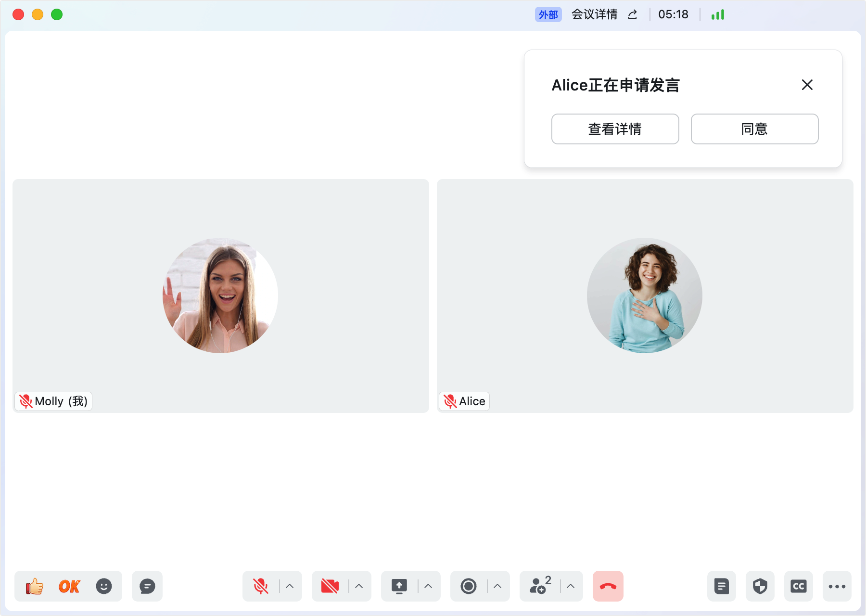Send the OK reaction
The width and height of the screenshot is (866, 616).
coord(69,586)
